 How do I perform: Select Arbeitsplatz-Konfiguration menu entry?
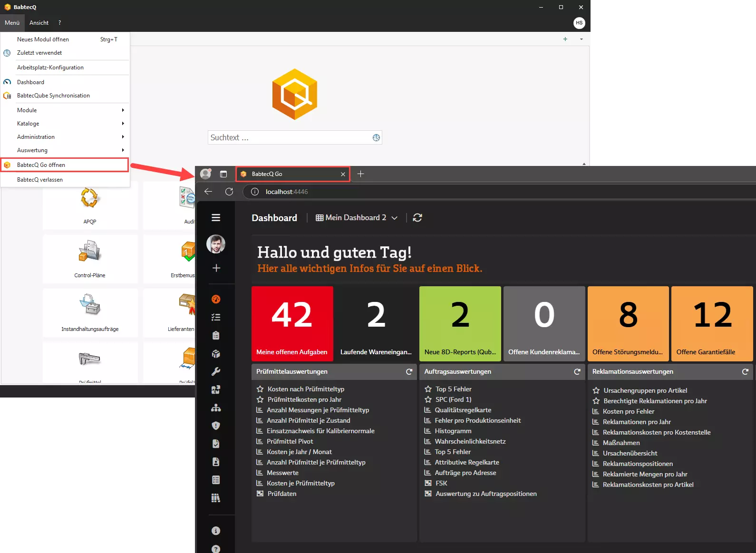click(x=65, y=68)
